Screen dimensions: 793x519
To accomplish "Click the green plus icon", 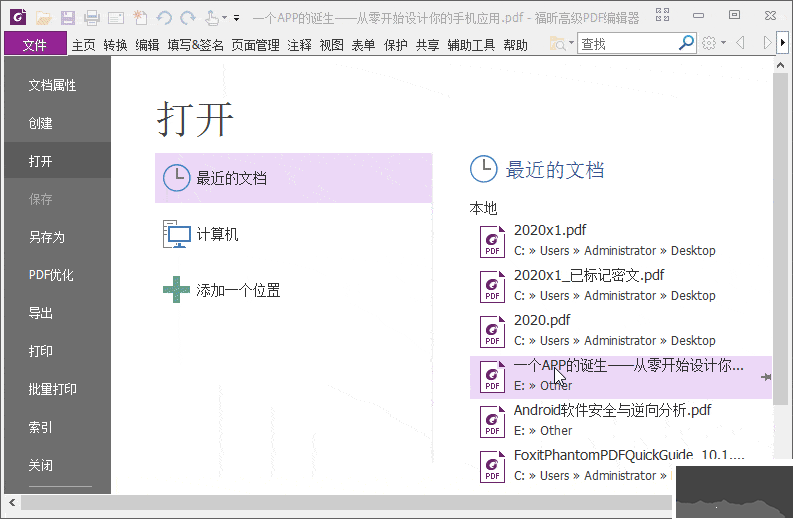I will (x=177, y=289).
